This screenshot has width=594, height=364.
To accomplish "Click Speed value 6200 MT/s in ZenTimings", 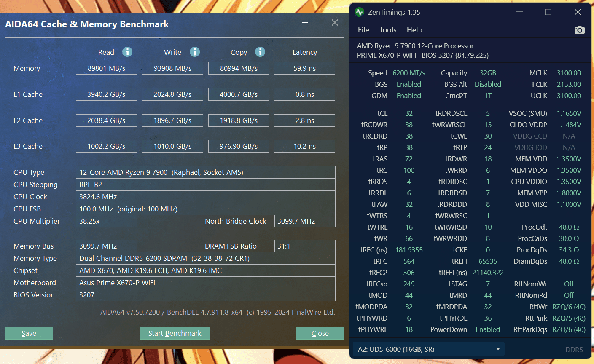I will [x=409, y=73].
